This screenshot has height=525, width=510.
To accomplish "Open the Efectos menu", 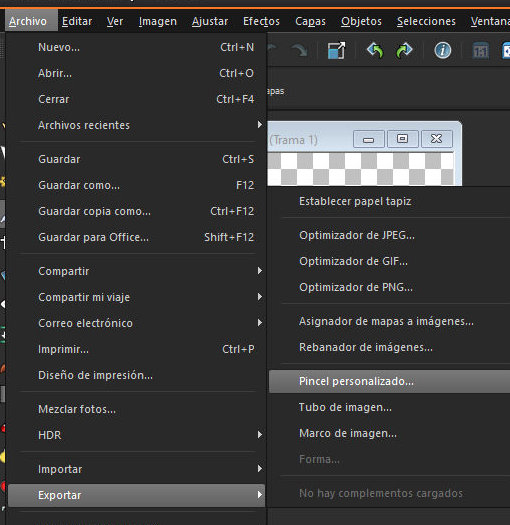I will [x=261, y=21].
